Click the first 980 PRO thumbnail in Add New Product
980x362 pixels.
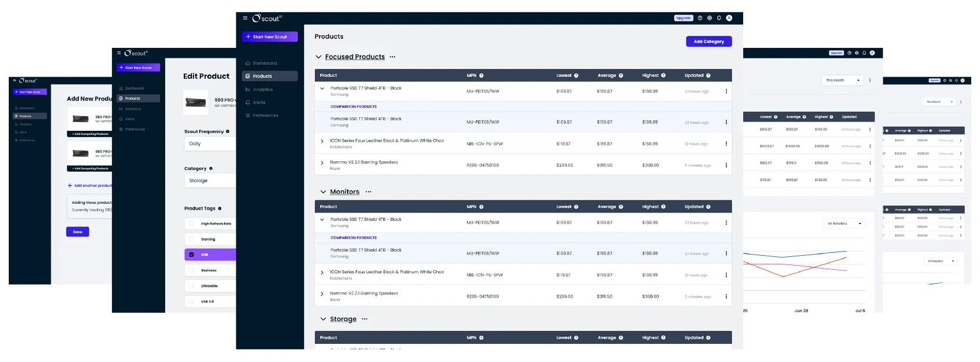tap(80, 119)
